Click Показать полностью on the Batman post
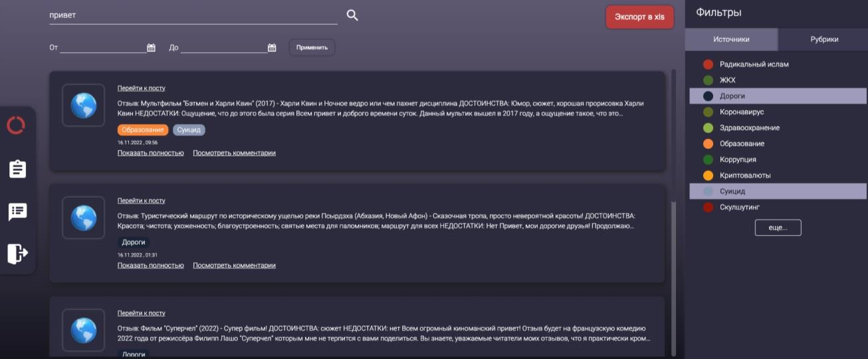The height and width of the screenshot is (359, 868). coord(151,153)
